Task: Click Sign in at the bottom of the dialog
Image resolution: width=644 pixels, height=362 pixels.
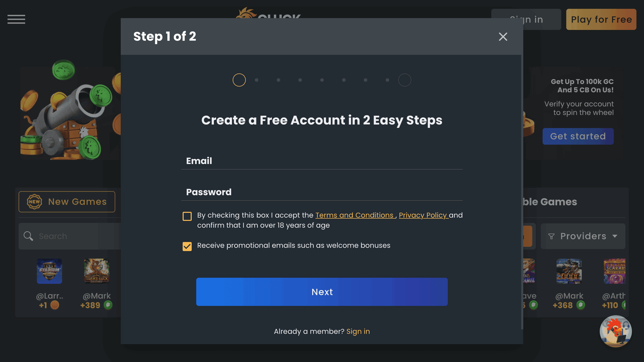Action: (358, 331)
